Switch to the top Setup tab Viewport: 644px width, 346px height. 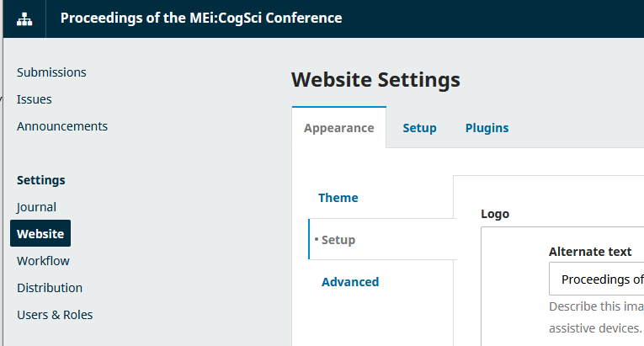(x=419, y=128)
